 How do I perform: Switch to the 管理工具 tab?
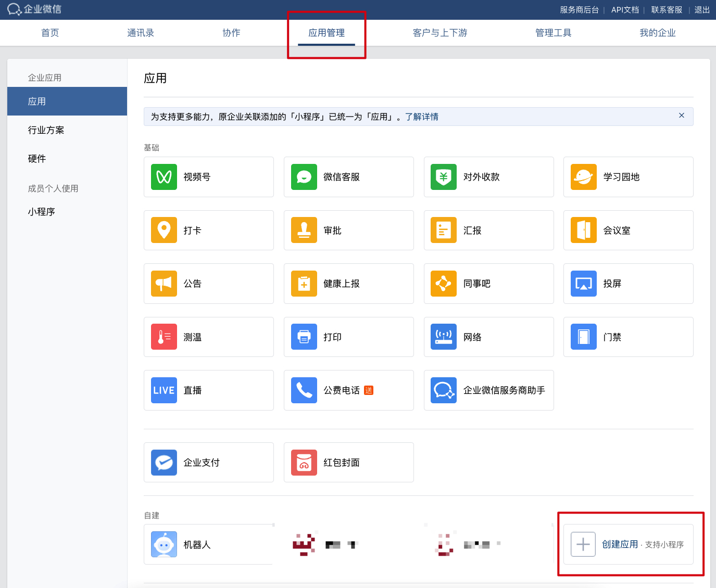click(x=554, y=33)
